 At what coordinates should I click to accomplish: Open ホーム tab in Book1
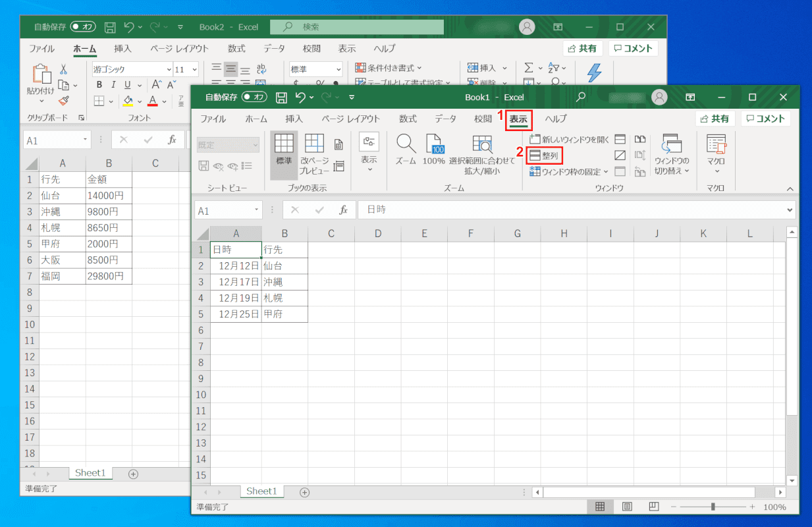click(256, 119)
